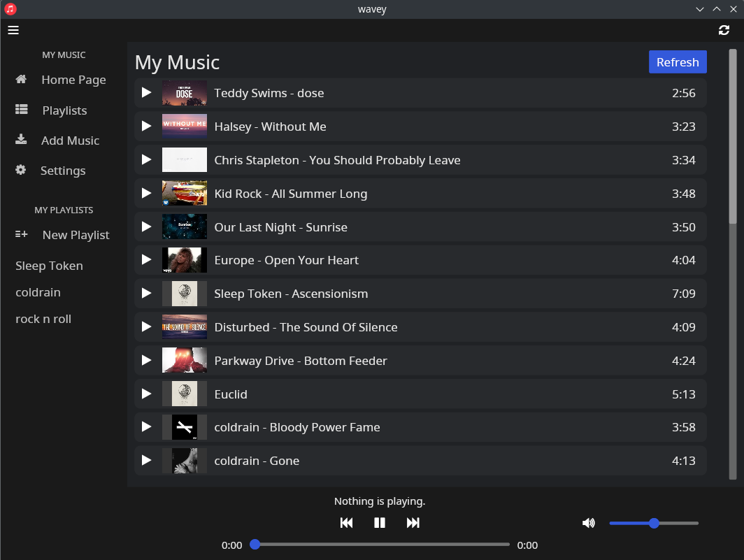Click the 5:13 duration of Euclid
Screen dimensions: 744x560
[684, 394]
